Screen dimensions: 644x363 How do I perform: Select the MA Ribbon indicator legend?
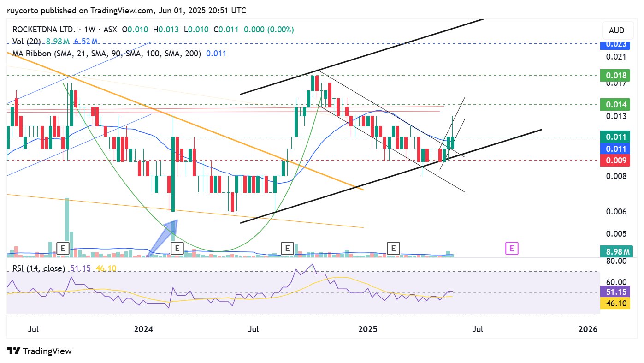[x=106, y=54]
